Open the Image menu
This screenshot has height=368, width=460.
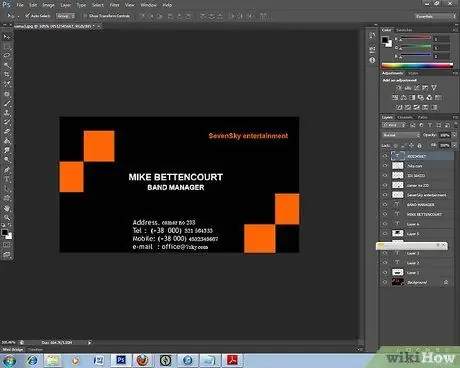(x=48, y=5)
